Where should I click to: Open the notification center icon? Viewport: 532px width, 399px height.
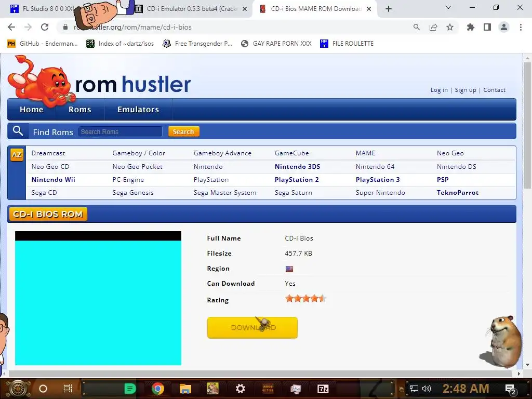[x=511, y=389]
